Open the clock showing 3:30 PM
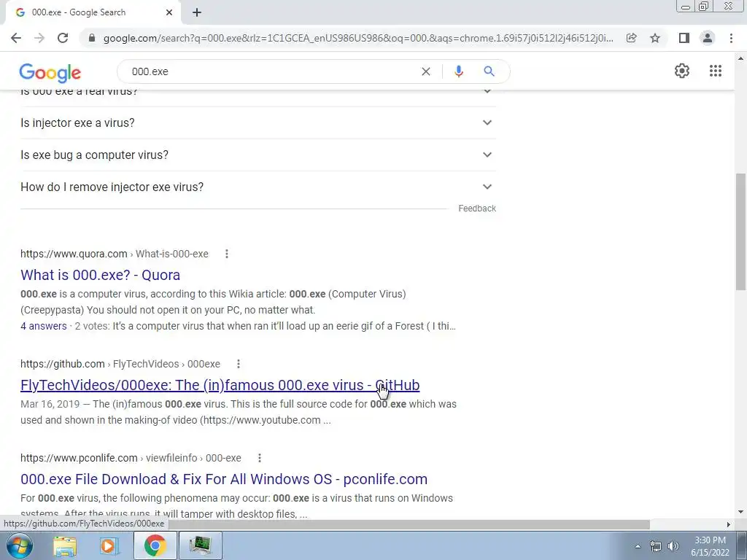The image size is (747, 560). click(710, 546)
